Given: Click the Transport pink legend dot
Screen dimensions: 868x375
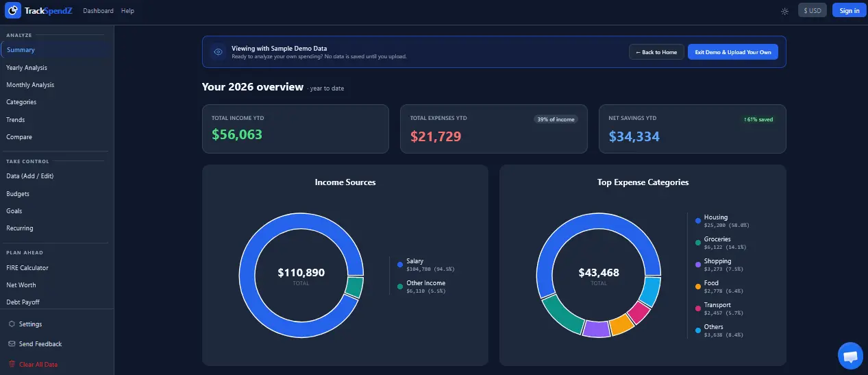Looking at the screenshot, I should (x=698, y=309).
